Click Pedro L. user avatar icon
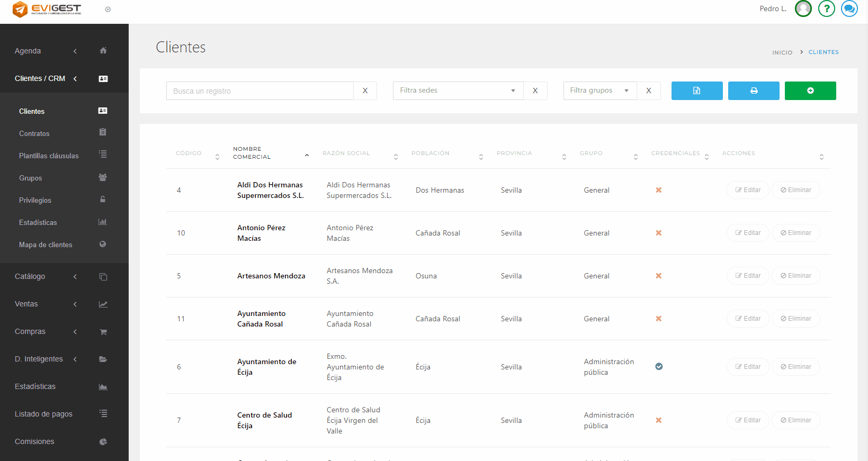This screenshot has width=868, height=461. (803, 8)
